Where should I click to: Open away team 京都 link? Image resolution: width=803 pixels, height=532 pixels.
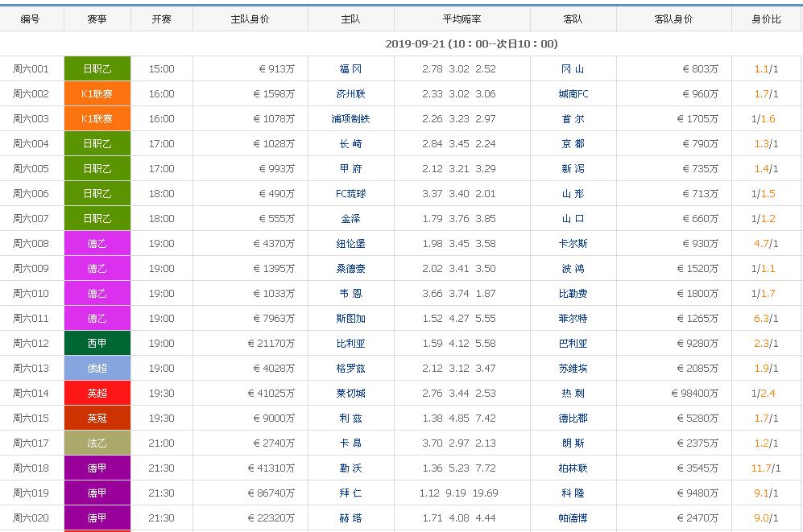tap(573, 144)
